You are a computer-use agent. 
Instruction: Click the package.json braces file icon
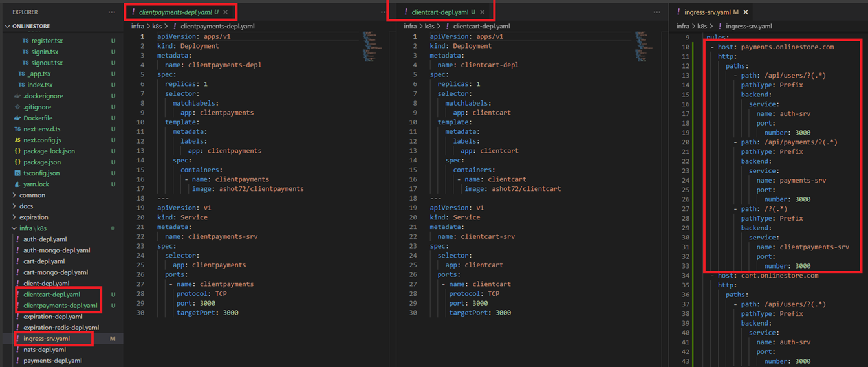click(x=17, y=162)
